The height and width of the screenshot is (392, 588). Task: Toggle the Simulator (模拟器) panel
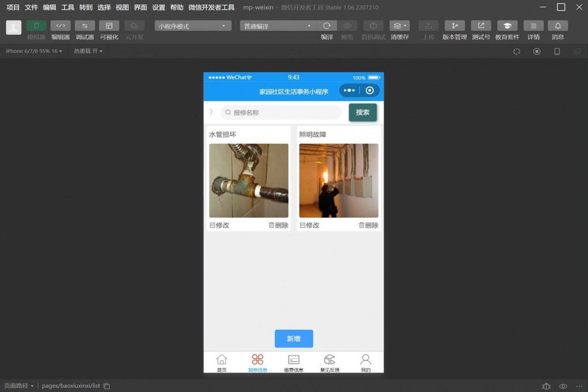36,26
